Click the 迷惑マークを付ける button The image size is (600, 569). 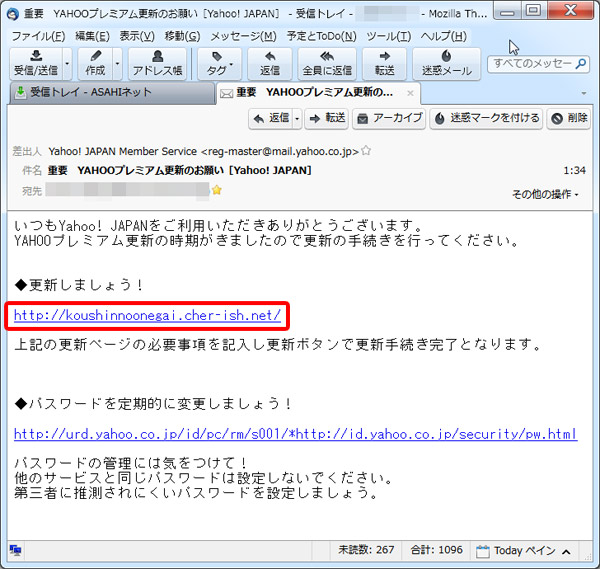(486, 118)
